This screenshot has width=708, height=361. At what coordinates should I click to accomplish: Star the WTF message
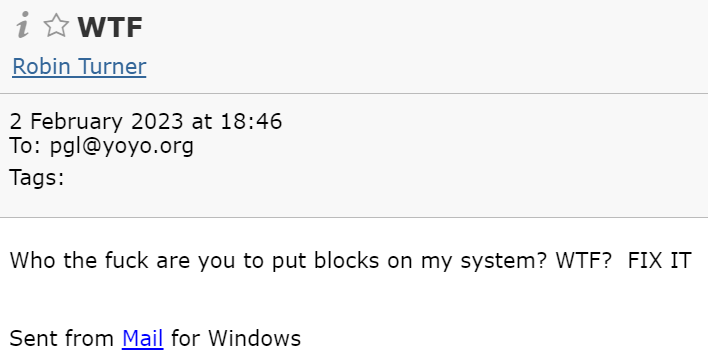click(x=56, y=26)
